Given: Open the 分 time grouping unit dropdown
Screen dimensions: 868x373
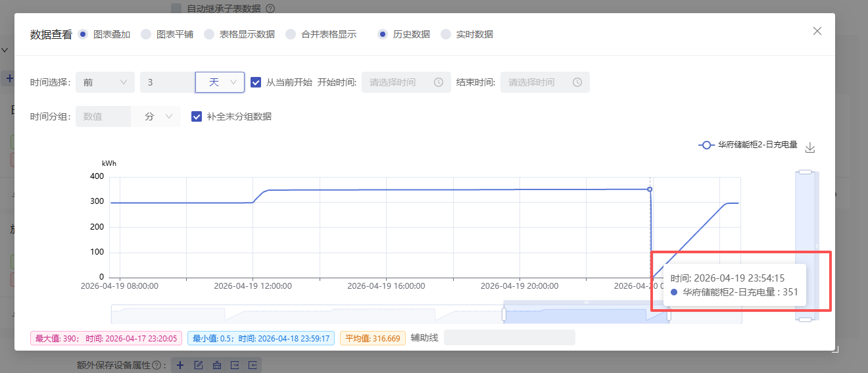Looking at the screenshot, I should tap(156, 116).
